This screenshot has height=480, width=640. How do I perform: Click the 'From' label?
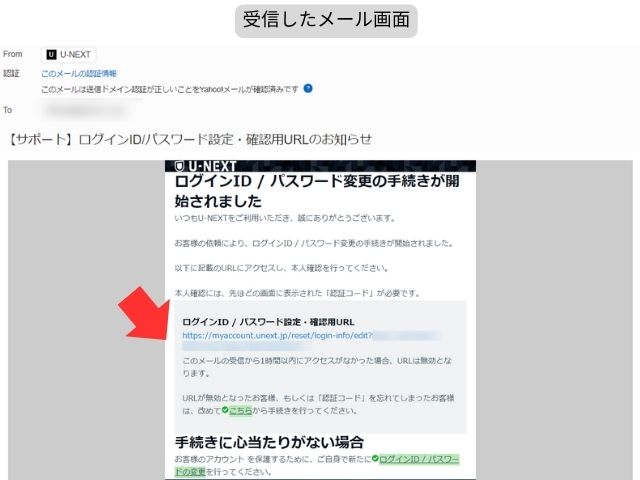13,54
